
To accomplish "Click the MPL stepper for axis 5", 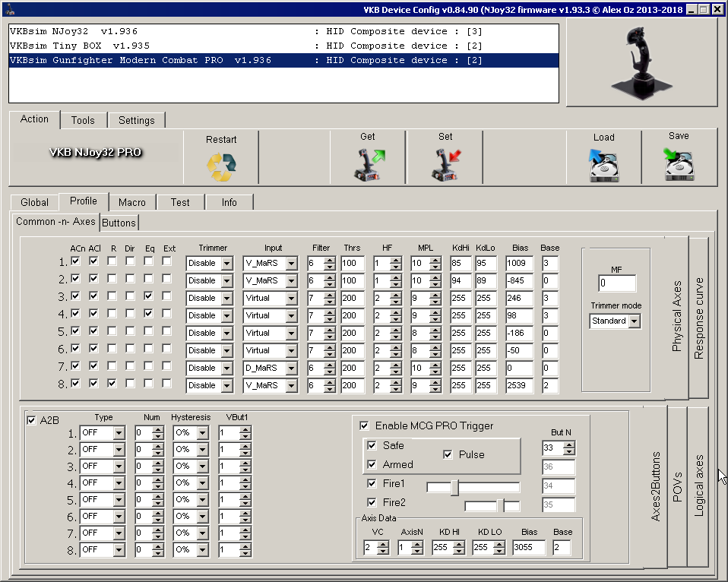I will [435, 334].
